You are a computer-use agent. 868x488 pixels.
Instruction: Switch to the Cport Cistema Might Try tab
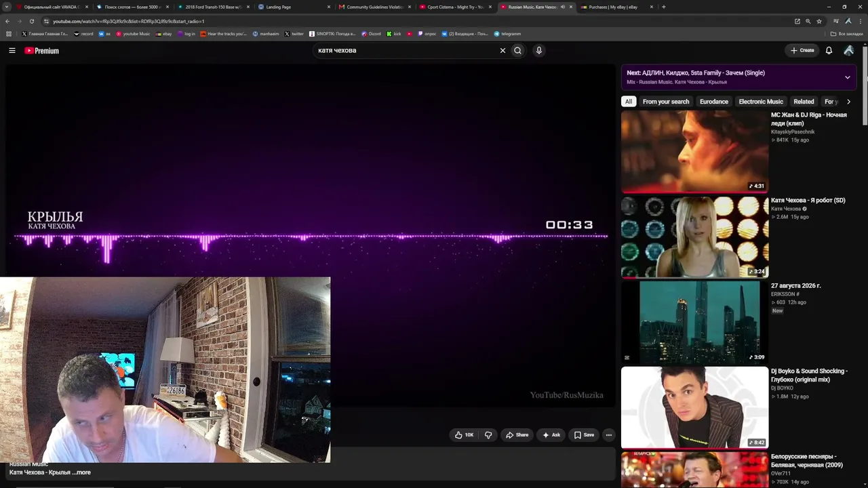click(x=456, y=7)
